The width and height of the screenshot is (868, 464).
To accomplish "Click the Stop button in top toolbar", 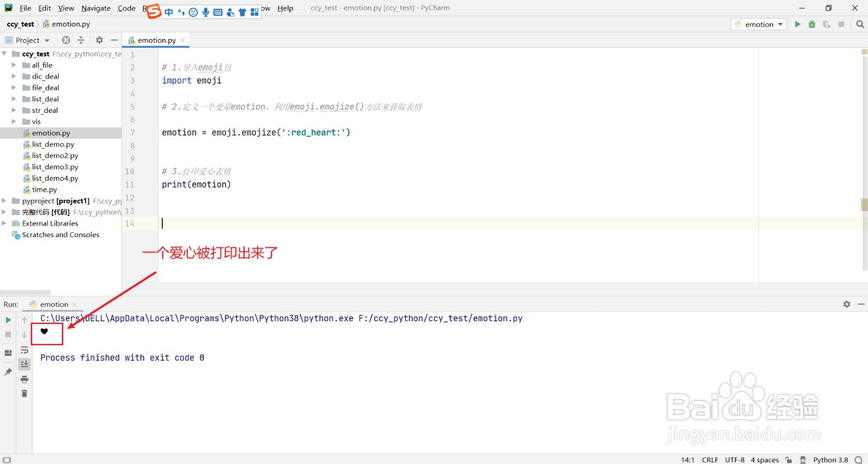I will tap(841, 24).
